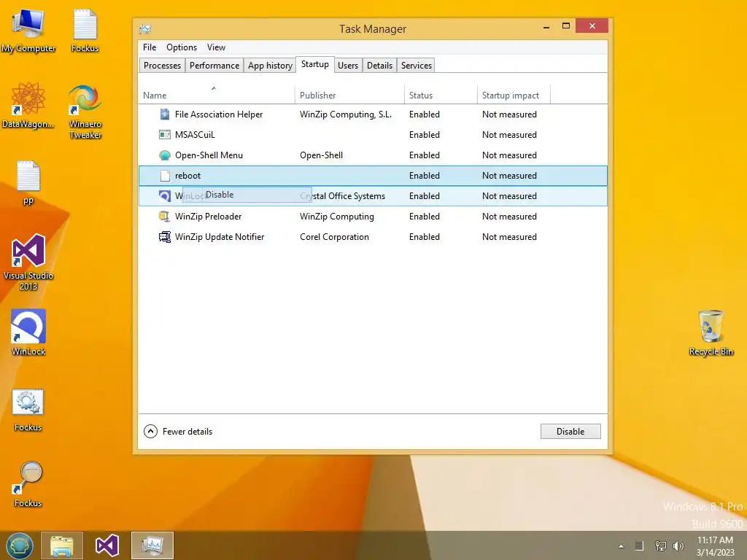Sort by Startup impact column header

click(514, 94)
